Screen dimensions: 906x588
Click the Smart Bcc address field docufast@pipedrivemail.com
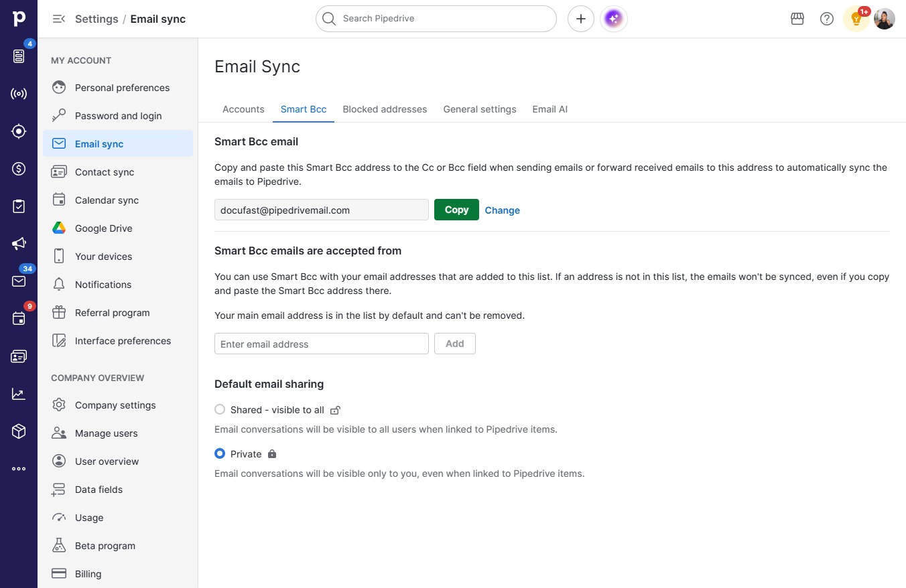(x=322, y=210)
